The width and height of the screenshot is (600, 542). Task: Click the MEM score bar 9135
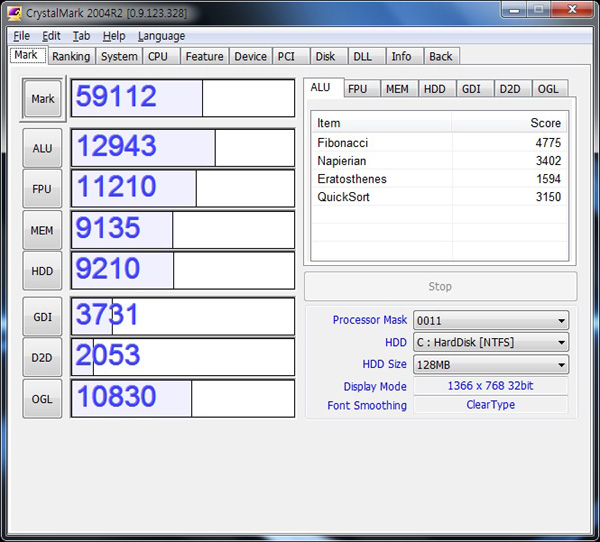coord(183,230)
